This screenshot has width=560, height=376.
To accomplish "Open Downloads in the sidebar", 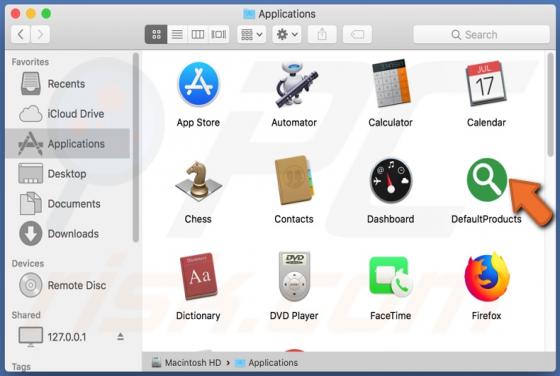I will point(68,234).
